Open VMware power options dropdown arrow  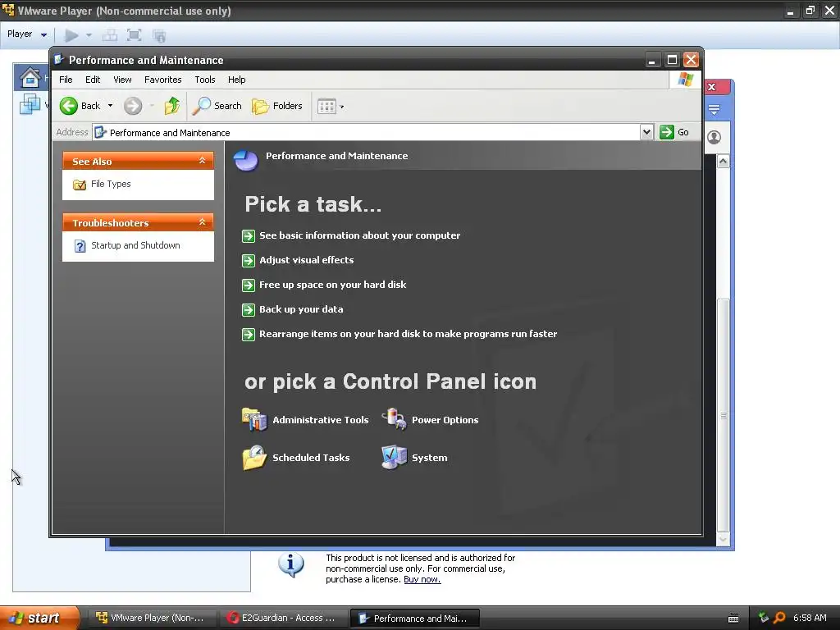[x=89, y=35]
